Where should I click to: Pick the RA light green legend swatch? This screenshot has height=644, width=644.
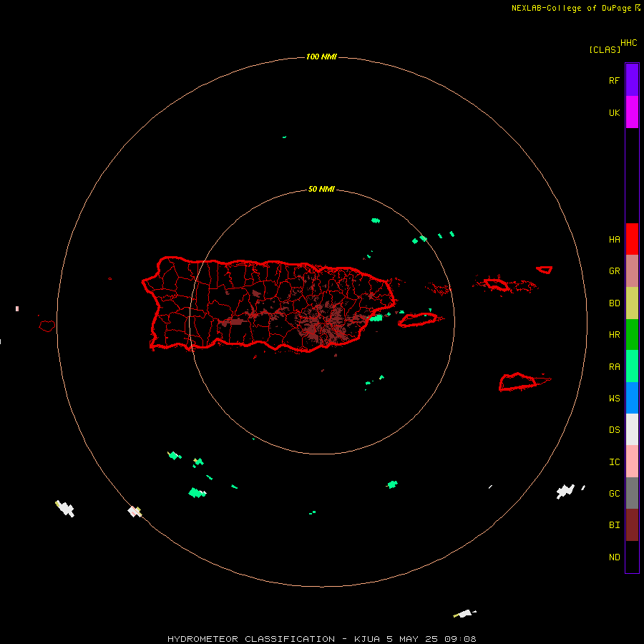pos(632,366)
